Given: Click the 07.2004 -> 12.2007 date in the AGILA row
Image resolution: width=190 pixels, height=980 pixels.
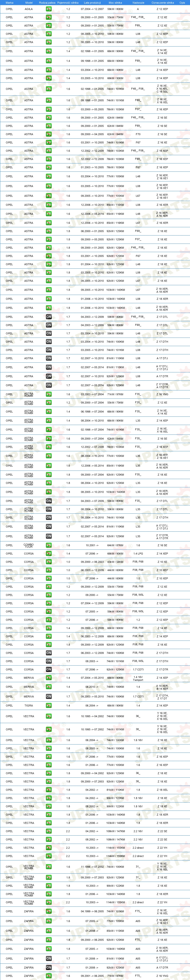Looking at the screenshot, I should [x=92, y=9].
